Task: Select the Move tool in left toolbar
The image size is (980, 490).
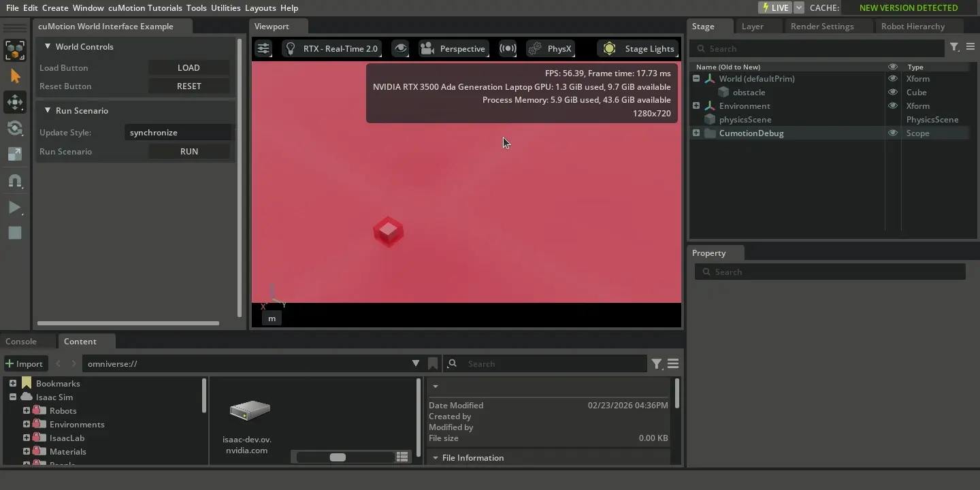Action: point(15,102)
